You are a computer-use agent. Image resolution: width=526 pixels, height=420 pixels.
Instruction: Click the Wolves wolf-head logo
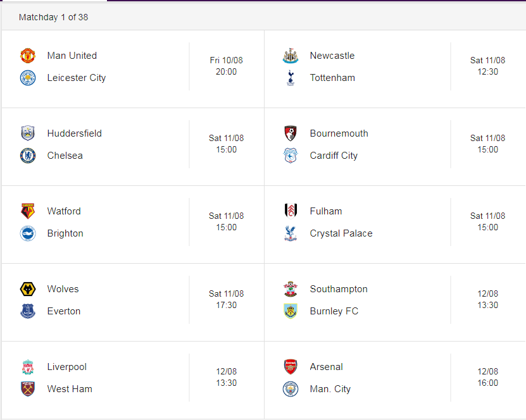pyautogui.click(x=28, y=289)
